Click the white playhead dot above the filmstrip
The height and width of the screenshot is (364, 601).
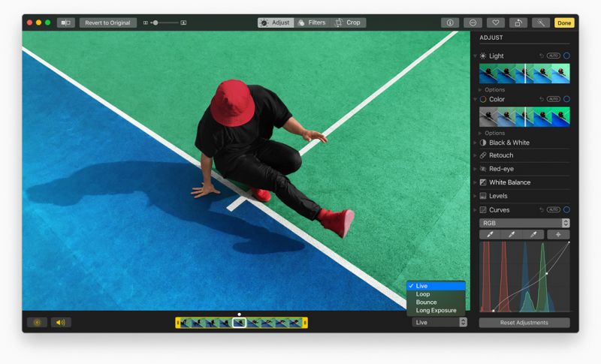pos(239,314)
